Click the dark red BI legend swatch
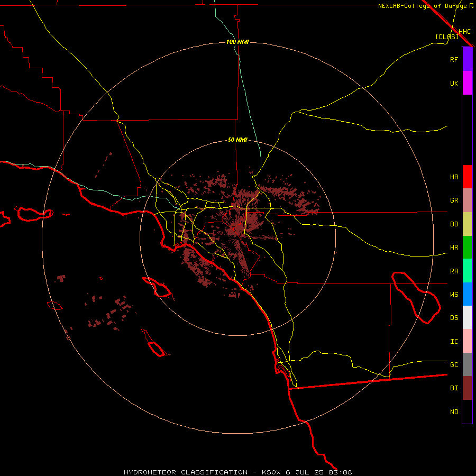Viewport: 476px width, 476px height. coord(467,388)
